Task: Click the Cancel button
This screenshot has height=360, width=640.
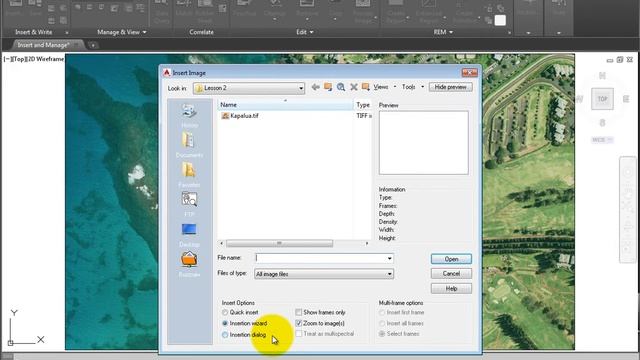Action: (x=451, y=273)
